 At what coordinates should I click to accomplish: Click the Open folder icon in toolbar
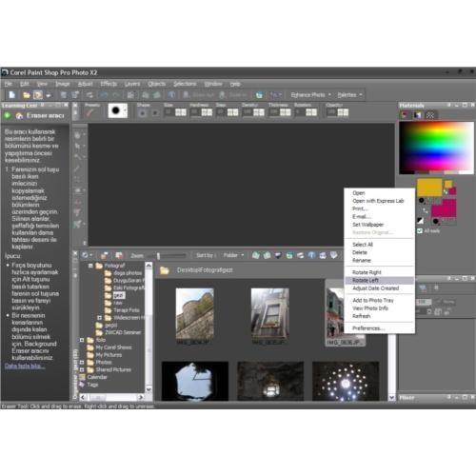(27, 95)
